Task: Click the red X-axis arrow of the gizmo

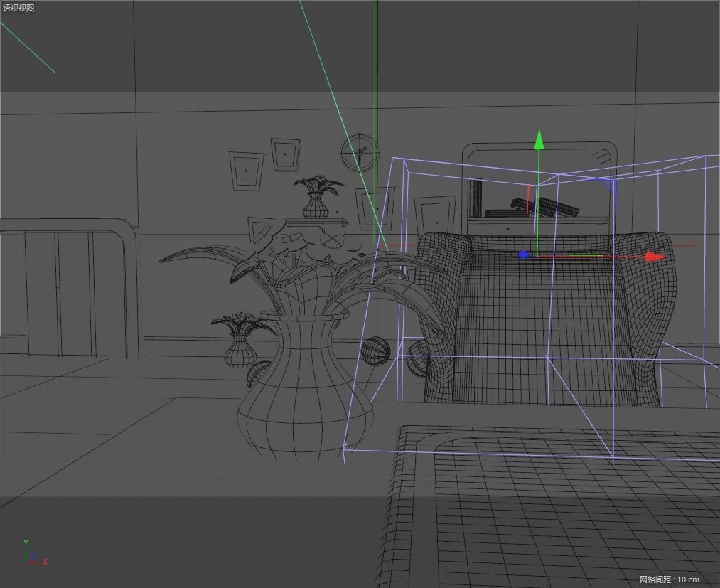Action: 656,257
